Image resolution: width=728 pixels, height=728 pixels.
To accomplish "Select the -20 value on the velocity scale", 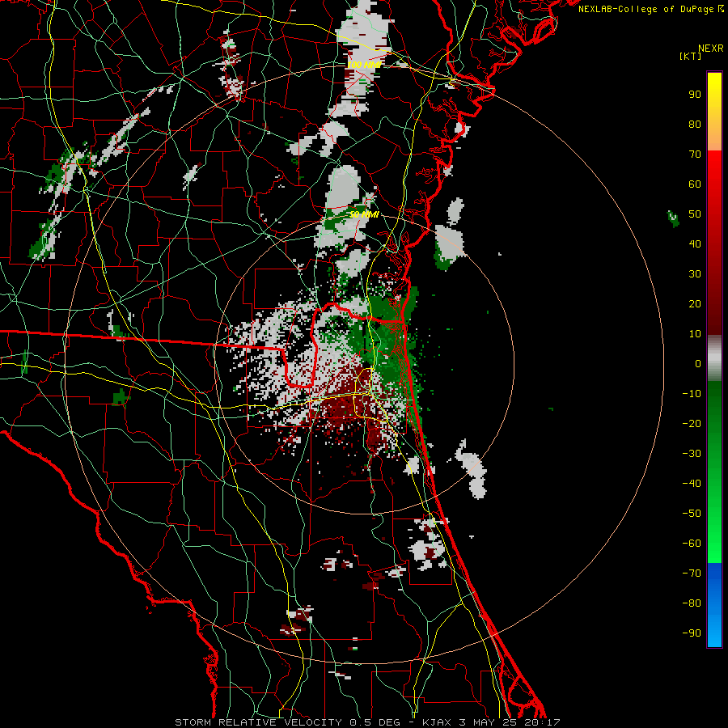I will (x=692, y=424).
